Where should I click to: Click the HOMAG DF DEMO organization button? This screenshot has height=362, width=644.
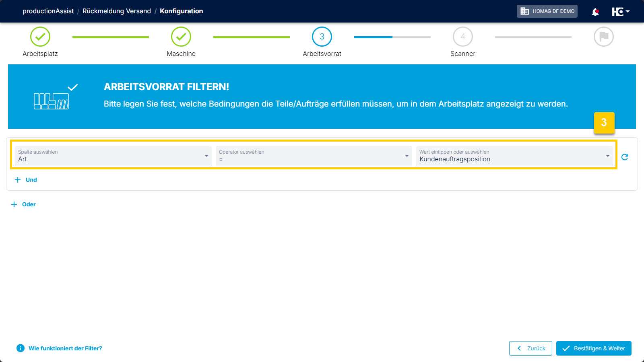[x=547, y=11]
